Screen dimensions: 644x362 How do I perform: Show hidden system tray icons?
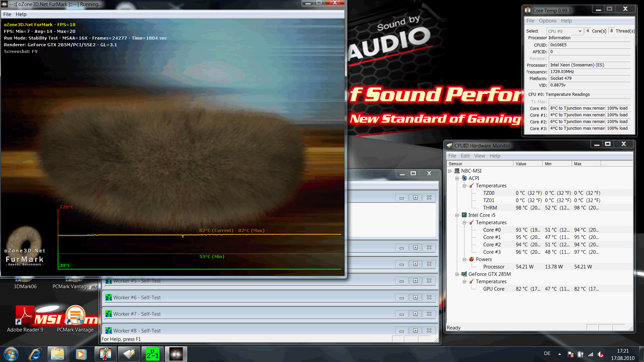(x=559, y=354)
